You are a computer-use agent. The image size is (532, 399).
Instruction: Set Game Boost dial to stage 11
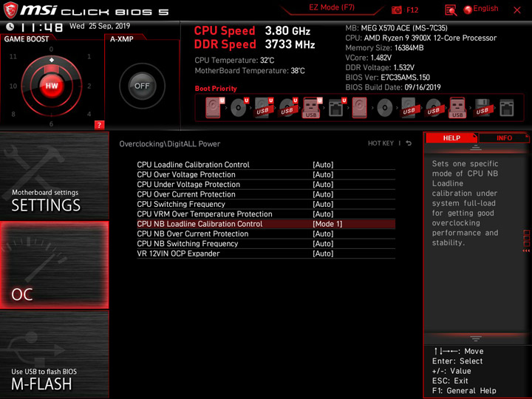pyautogui.click(x=13, y=56)
